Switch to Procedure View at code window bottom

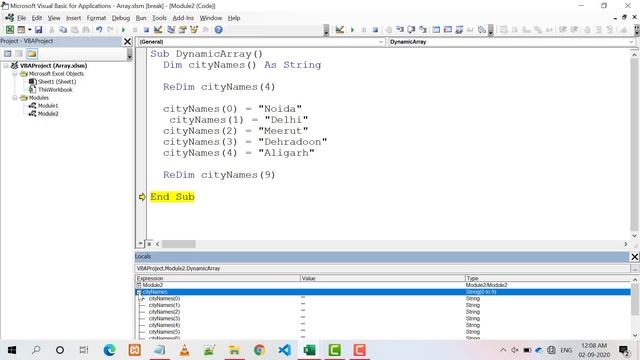click(x=140, y=244)
